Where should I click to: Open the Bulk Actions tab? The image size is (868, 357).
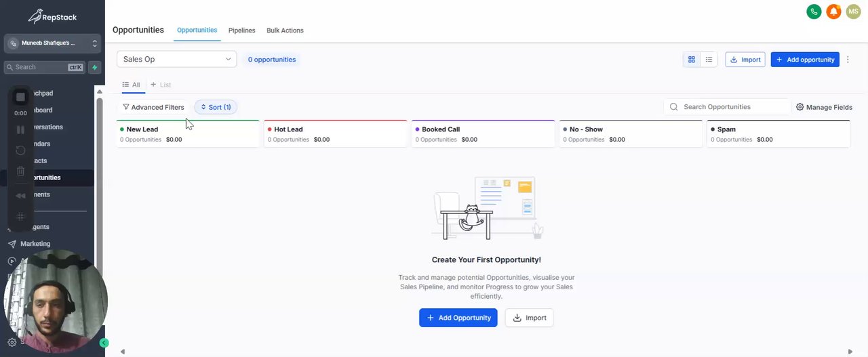[285, 30]
